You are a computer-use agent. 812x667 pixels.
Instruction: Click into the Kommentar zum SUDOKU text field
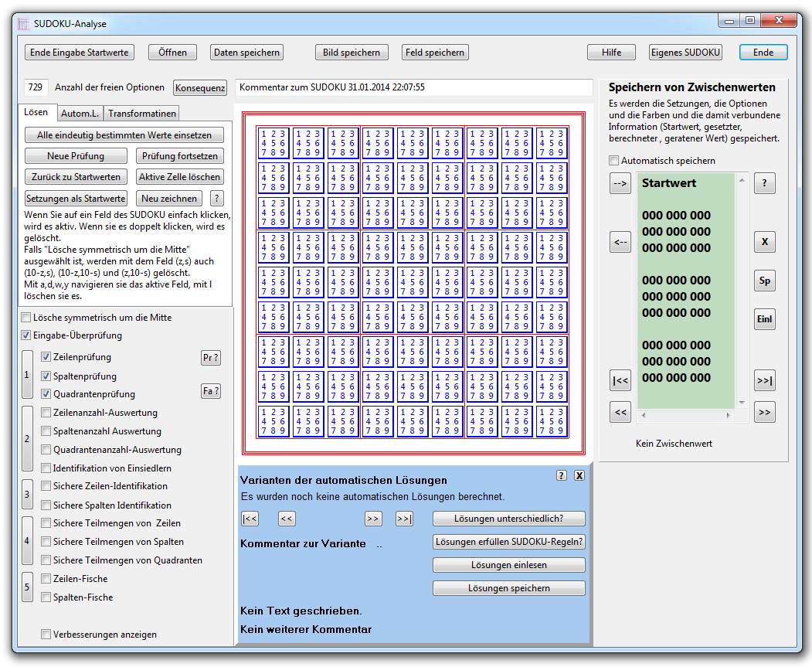coord(413,87)
